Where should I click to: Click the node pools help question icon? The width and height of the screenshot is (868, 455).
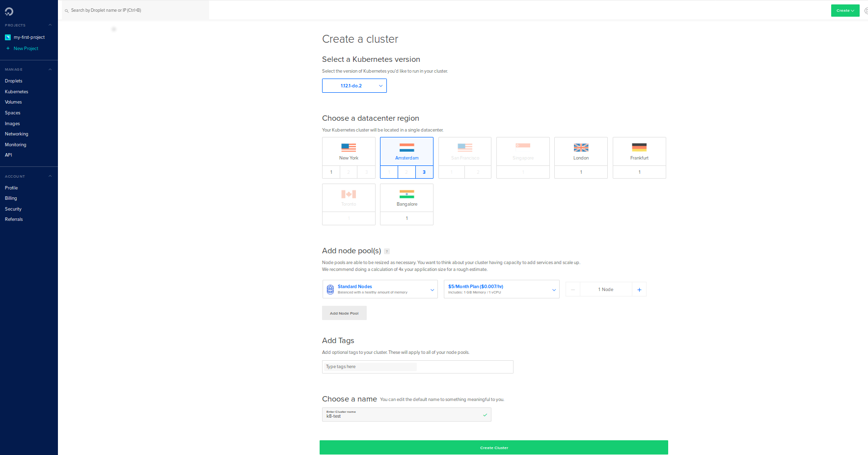coord(387,251)
